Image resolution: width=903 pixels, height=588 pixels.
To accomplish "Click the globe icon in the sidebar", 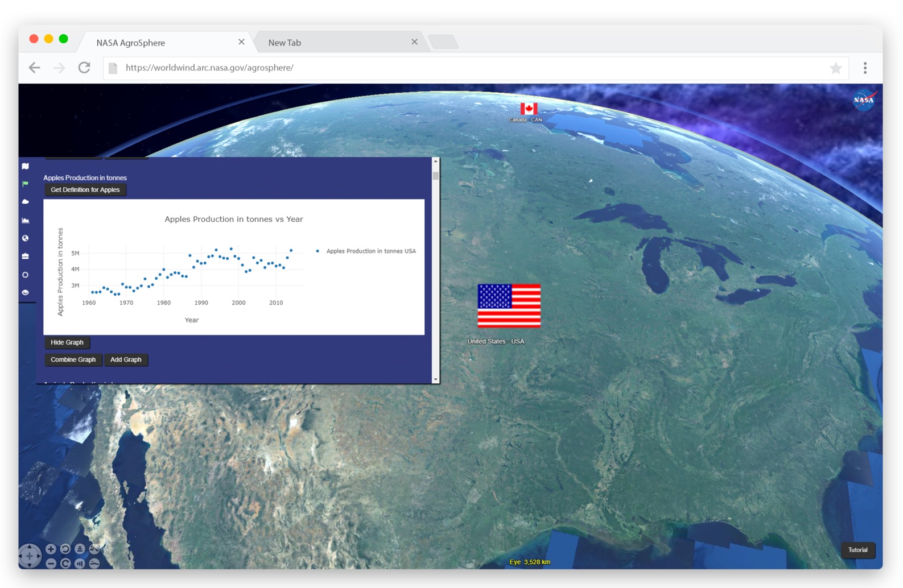I will click(25, 238).
